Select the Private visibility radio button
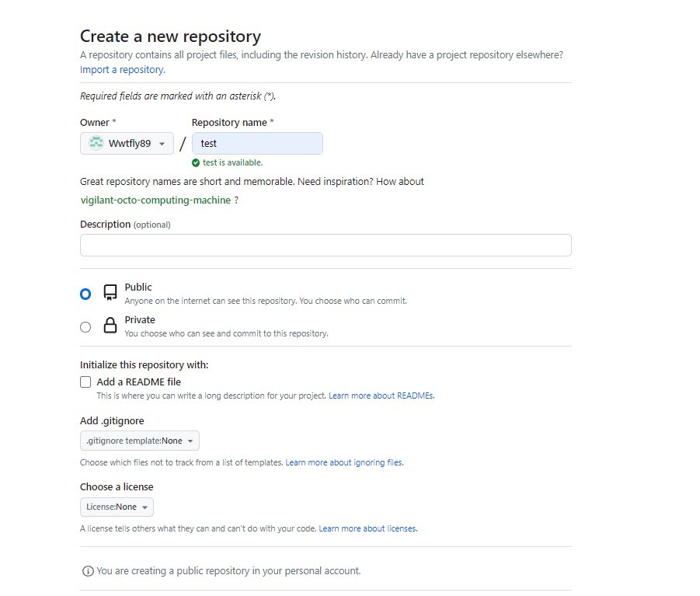 click(85, 327)
